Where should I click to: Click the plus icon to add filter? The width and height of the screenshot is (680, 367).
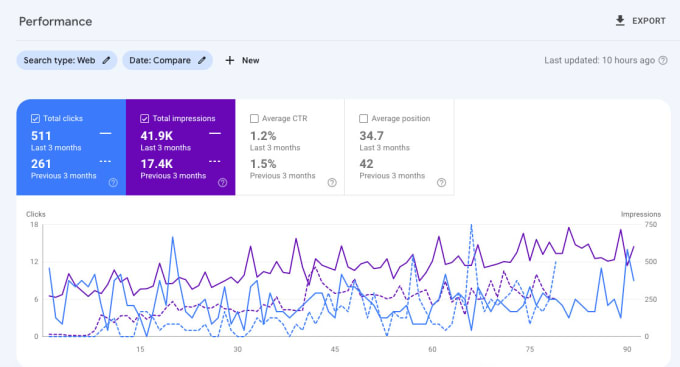pos(230,60)
